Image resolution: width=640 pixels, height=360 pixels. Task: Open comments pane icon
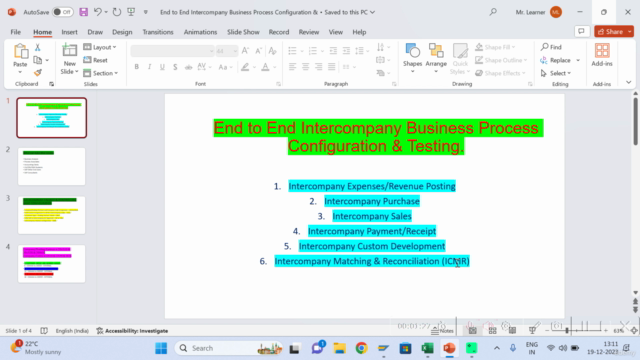pos(582,31)
